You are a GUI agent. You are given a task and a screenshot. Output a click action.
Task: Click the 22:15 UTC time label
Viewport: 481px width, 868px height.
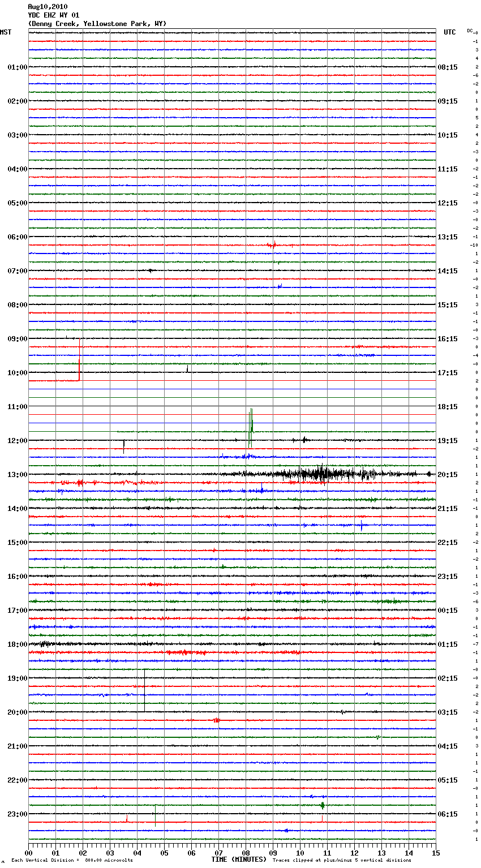pyautogui.click(x=448, y=543)
